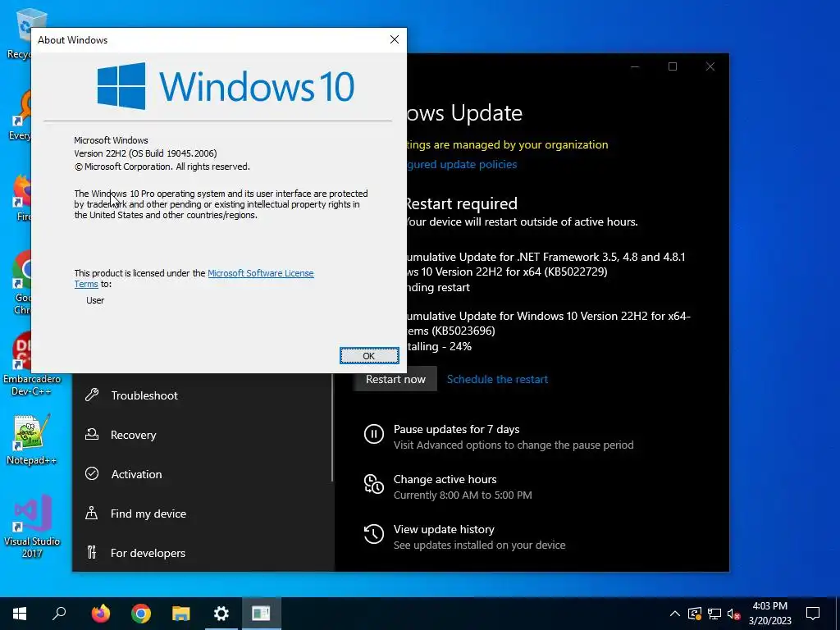This screenshot has height=630, width=840.
Task: Maximize the Settings window
Action: [x=673, y=66]
